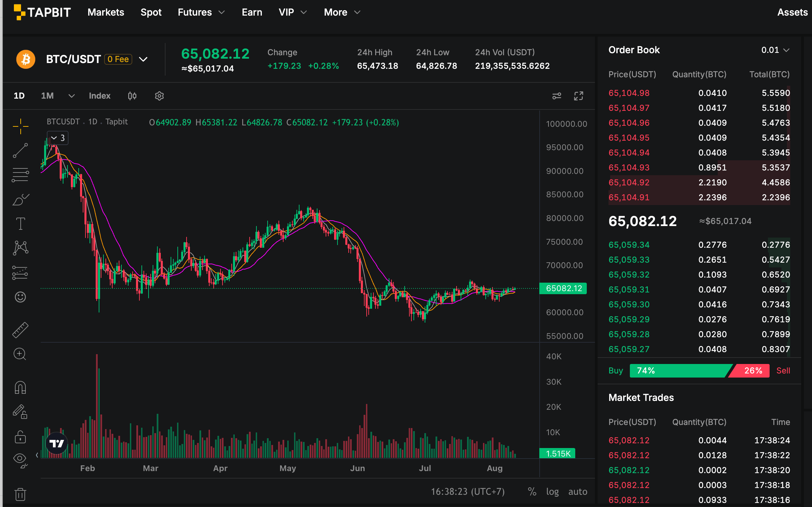Activate the zoom in tool
This screenshot has width=812, height=507.
(x=20, y=354)
